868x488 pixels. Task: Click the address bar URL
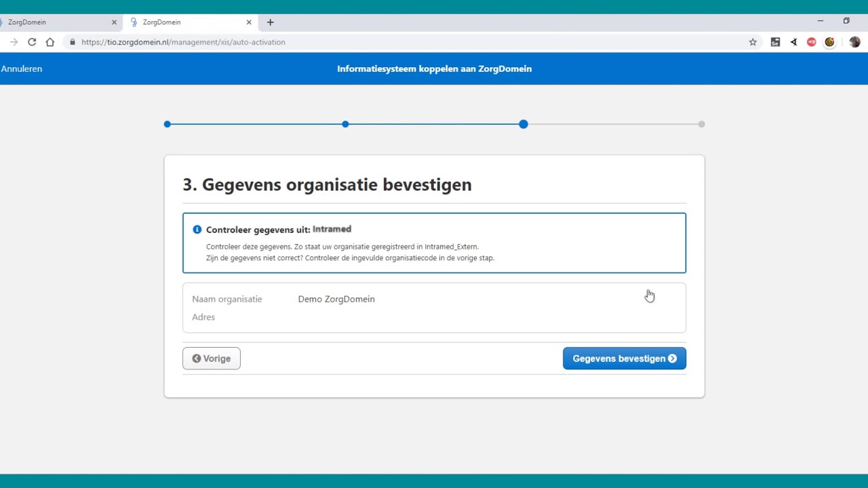(x=183, y=42)
